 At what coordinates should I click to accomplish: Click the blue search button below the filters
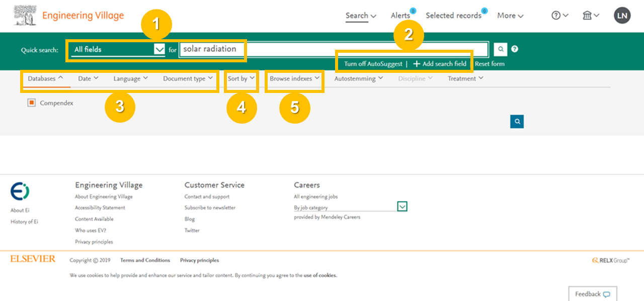pos(517,121)
